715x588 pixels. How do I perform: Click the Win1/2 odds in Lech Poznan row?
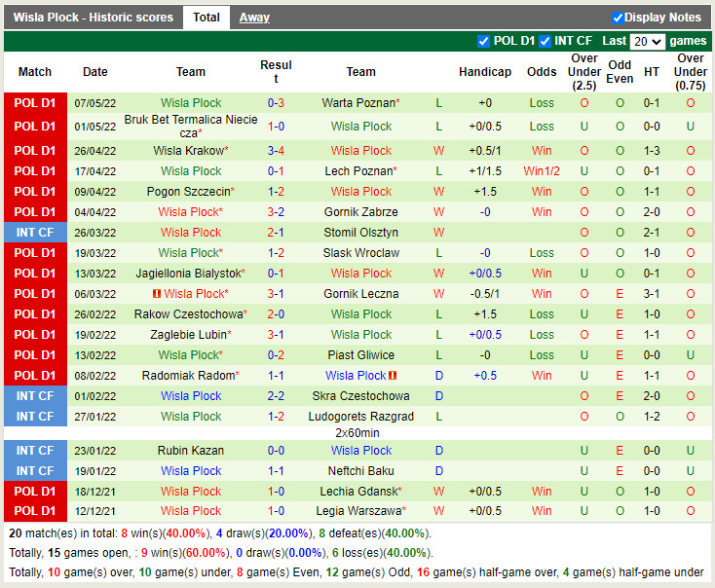[542, 171]
